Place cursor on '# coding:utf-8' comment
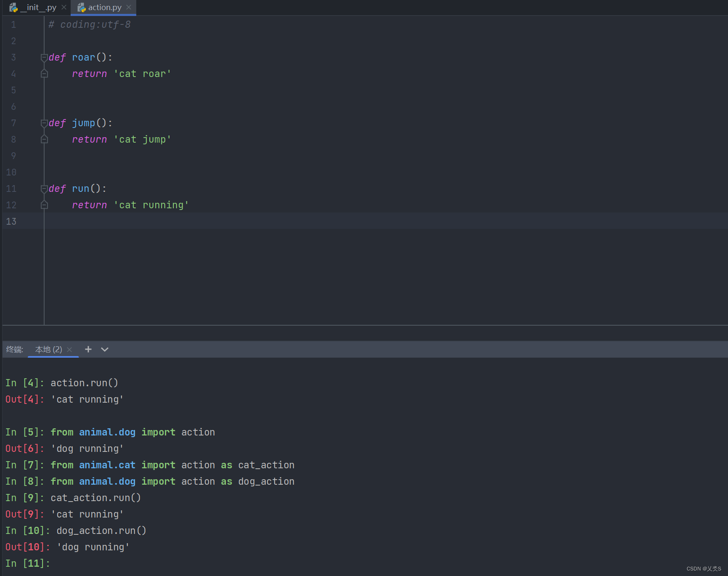 point(90,24)
